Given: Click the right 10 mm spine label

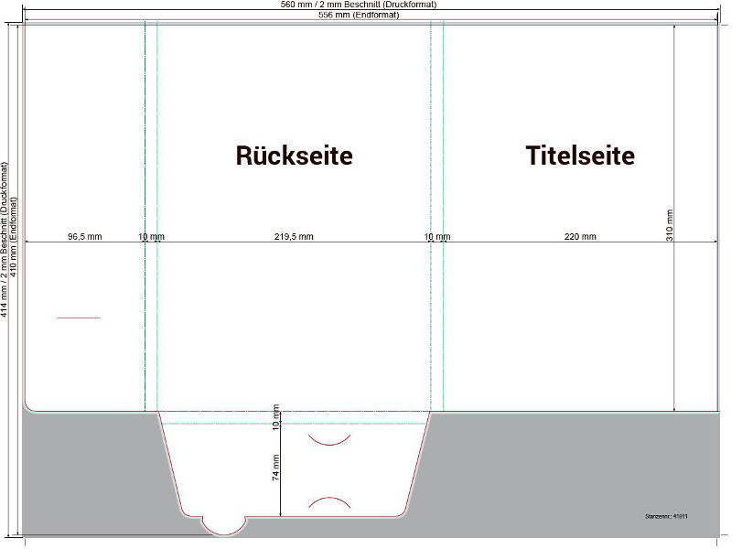Looking at the screenshot, I should pyautogui.click(x=437, y=236).
